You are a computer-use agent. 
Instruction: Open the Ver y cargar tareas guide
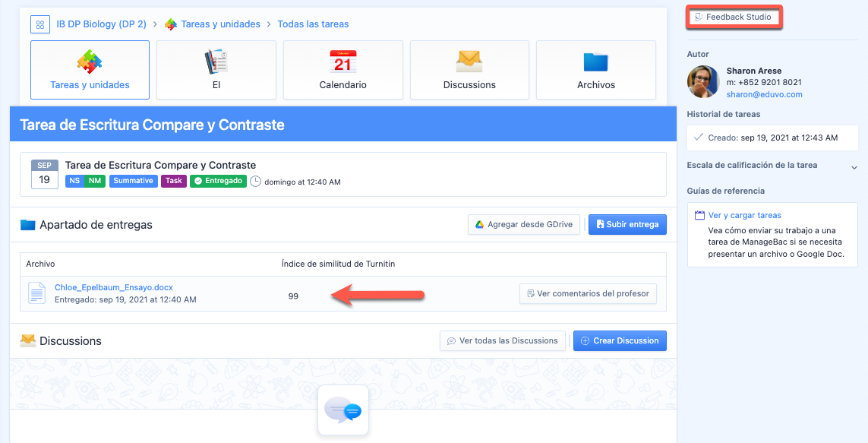coord(744,215)
